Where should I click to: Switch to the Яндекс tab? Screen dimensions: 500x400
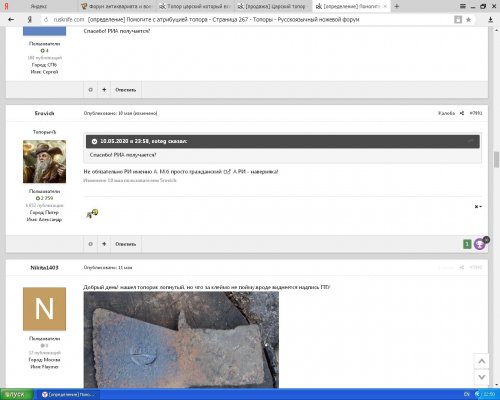pos(39,6)
